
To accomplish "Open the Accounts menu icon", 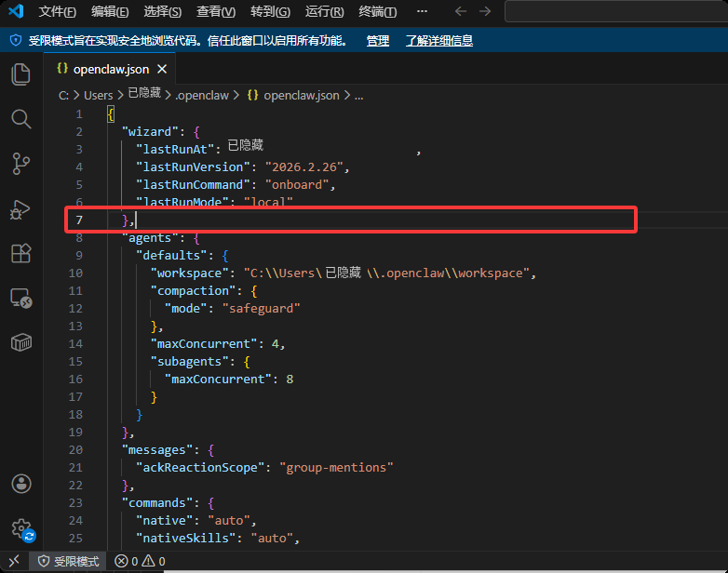I will click(21, 484).
